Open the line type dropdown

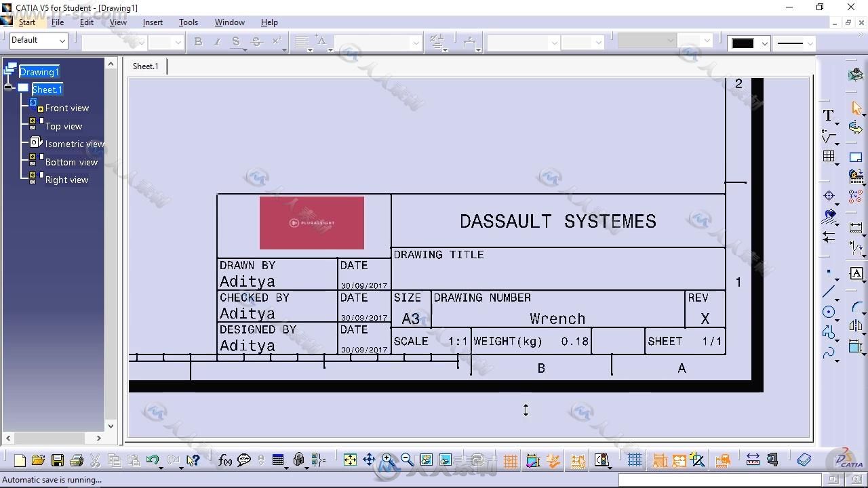[x=795, y=43]
